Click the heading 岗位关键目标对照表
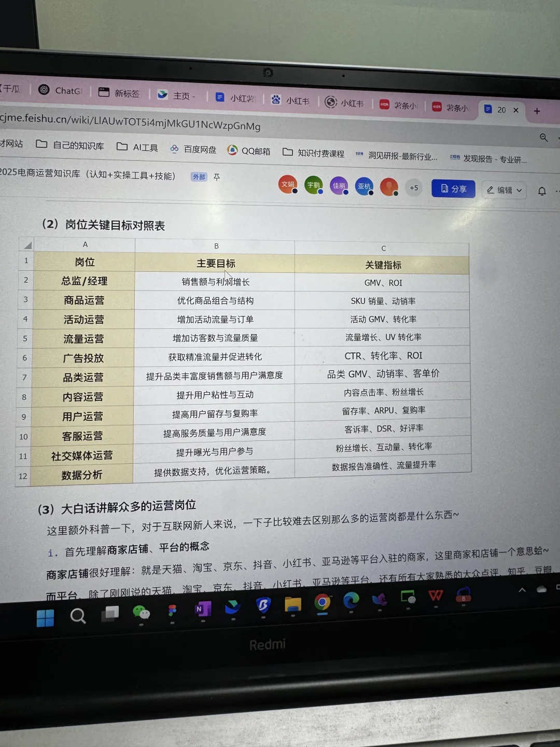This screenshot has height=747, width=560. 115,225
